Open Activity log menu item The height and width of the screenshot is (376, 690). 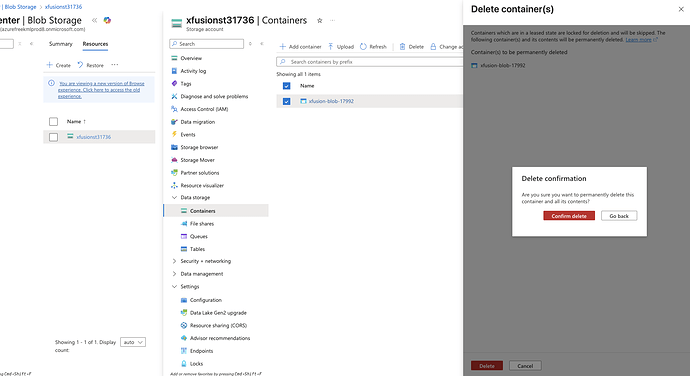click(193, 71)
